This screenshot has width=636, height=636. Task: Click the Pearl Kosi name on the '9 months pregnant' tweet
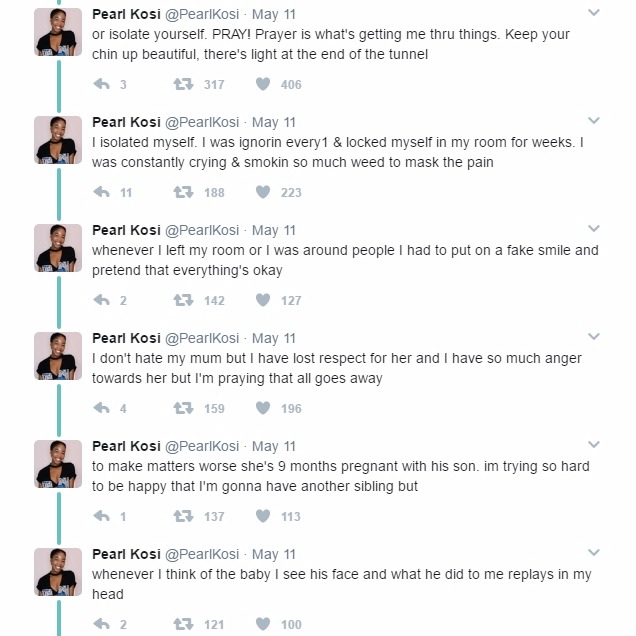click(126, 446)
